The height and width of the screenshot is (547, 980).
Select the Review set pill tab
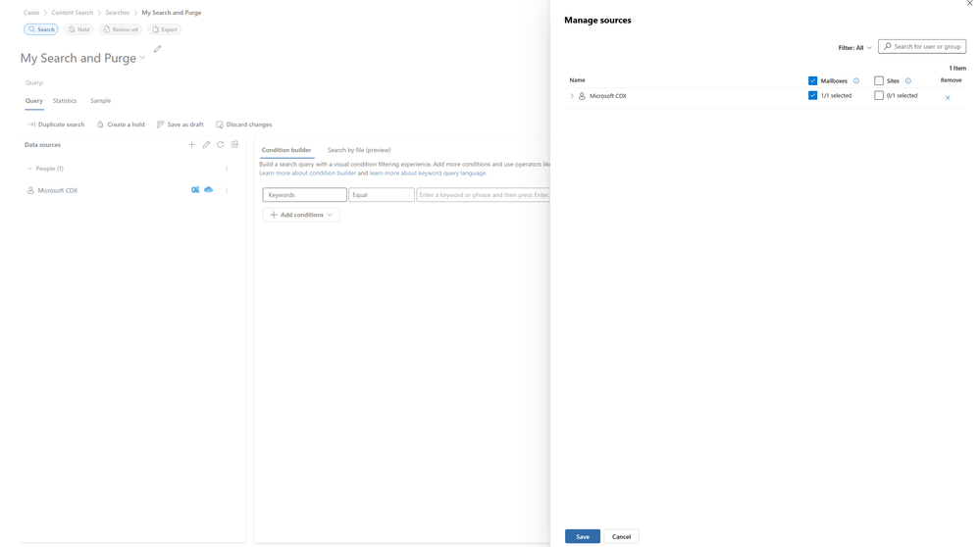(120, 29)
